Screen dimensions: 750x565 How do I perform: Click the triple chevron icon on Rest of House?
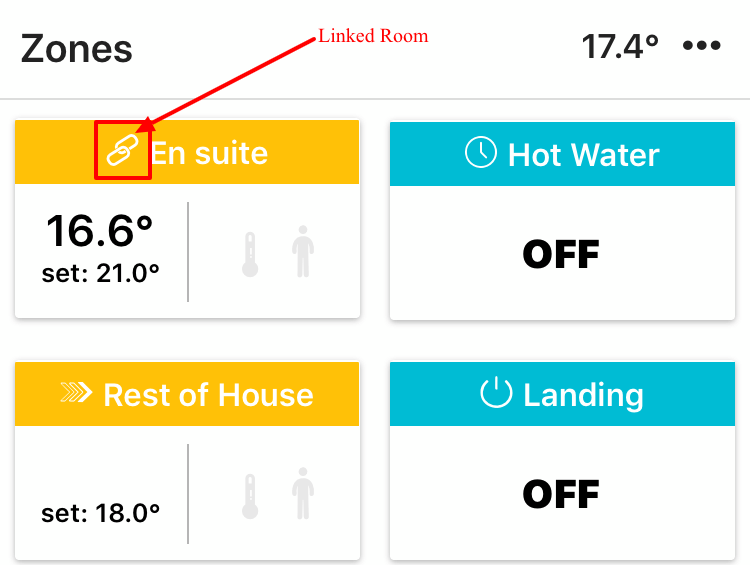click(76, 392)
